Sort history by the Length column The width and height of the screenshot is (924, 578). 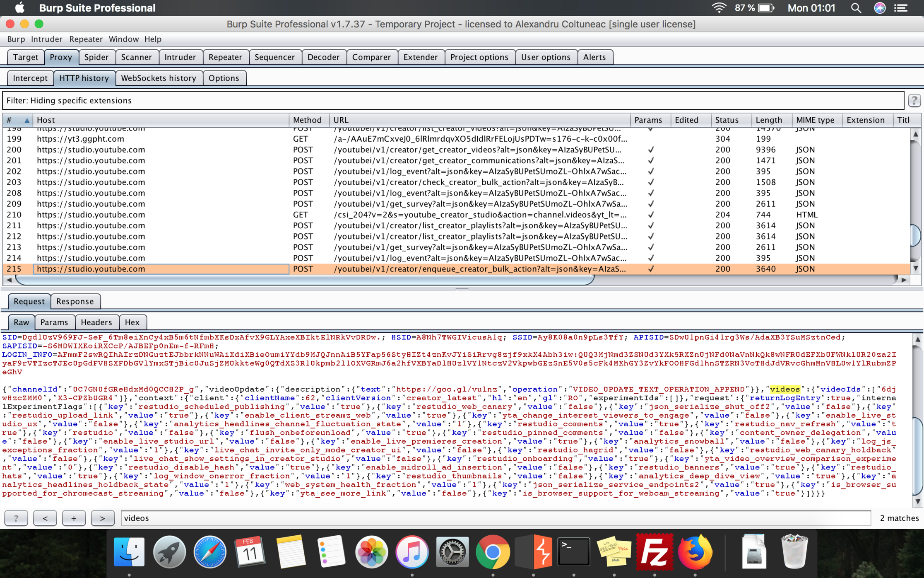pos(772,120)
